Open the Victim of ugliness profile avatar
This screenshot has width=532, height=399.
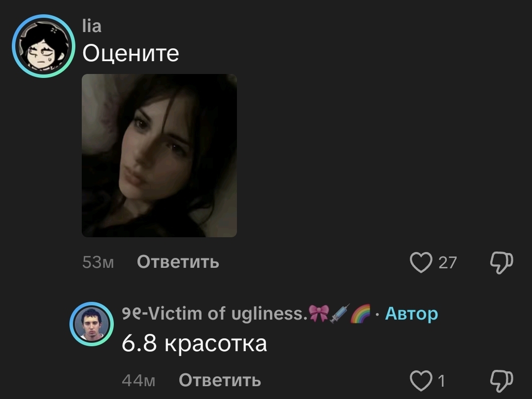pos(92,324)
